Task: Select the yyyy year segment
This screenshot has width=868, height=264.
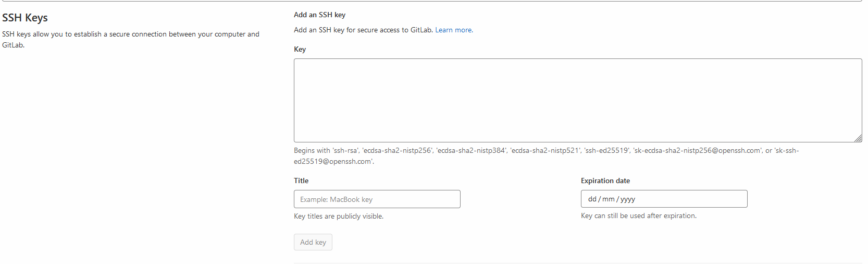Action: pos(627,199)
